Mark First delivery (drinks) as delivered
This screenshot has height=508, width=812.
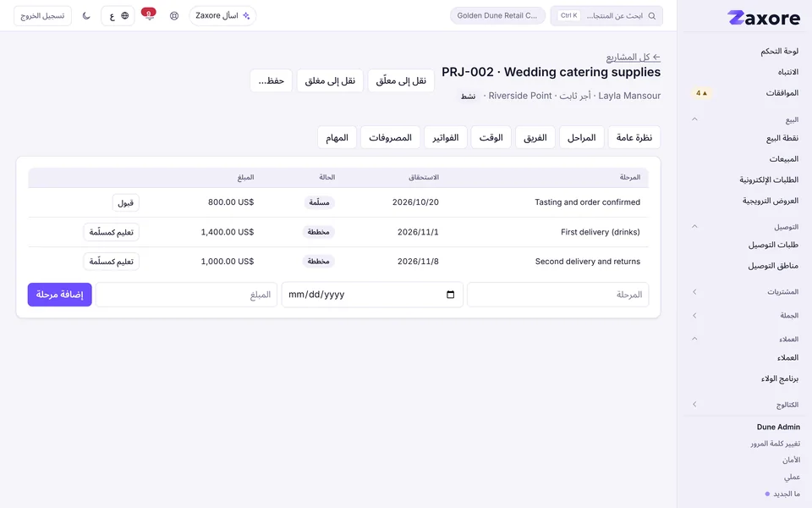[112, 232]
